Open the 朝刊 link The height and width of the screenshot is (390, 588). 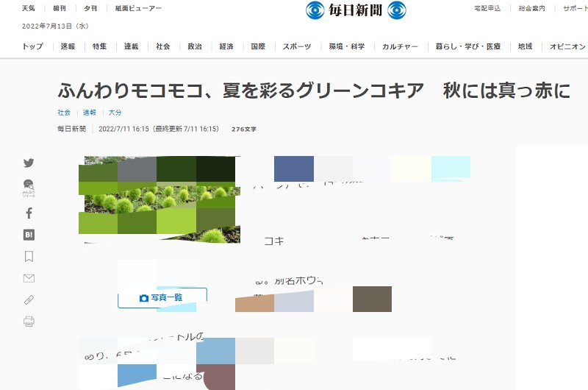[60, 8]
